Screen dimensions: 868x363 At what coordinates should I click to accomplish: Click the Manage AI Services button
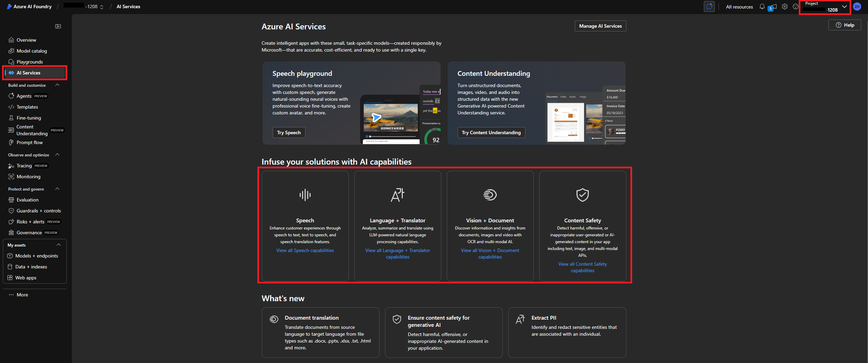(600, 26)
